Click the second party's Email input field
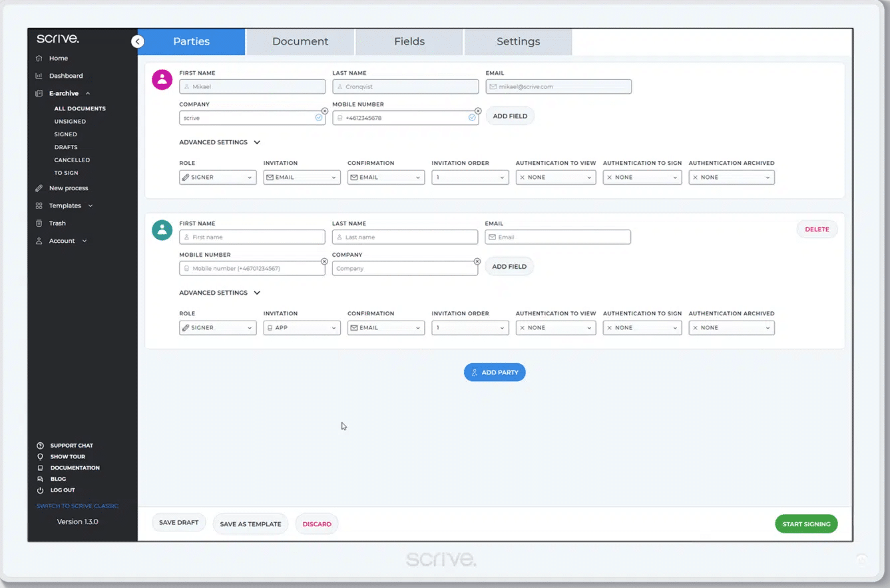Viewport: 890px width, 588px height. point(558,237)
